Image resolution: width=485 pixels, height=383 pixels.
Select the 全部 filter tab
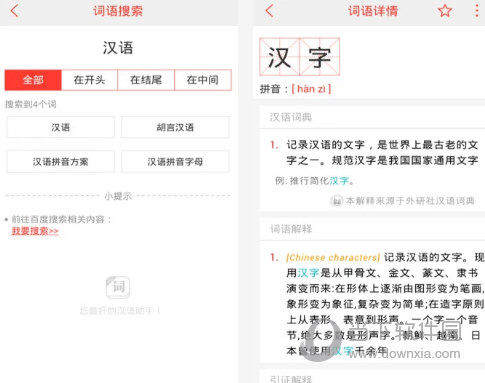click(33, 80)
